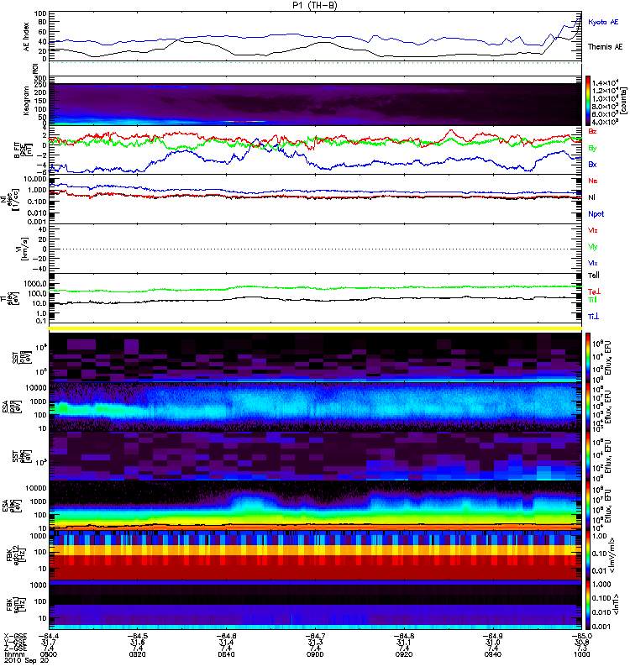Click the 0800 time tick label
This screenshot has width=630, height=672.
click(x=49, y=654)
